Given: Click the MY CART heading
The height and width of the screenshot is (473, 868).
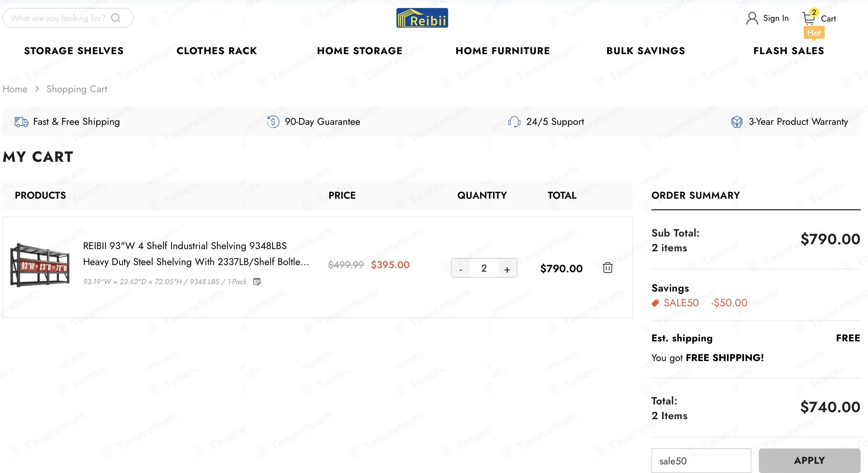Looking at the screenshot, I should click(x=38, y=157).
